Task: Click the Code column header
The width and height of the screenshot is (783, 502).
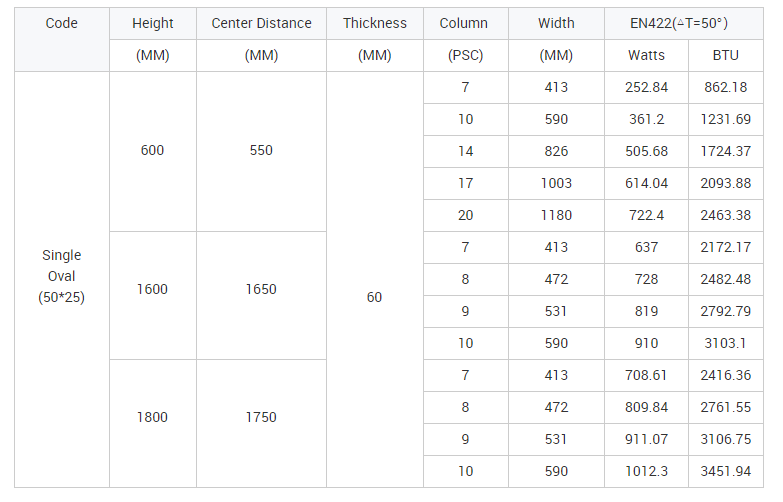Action: [61, 39]
